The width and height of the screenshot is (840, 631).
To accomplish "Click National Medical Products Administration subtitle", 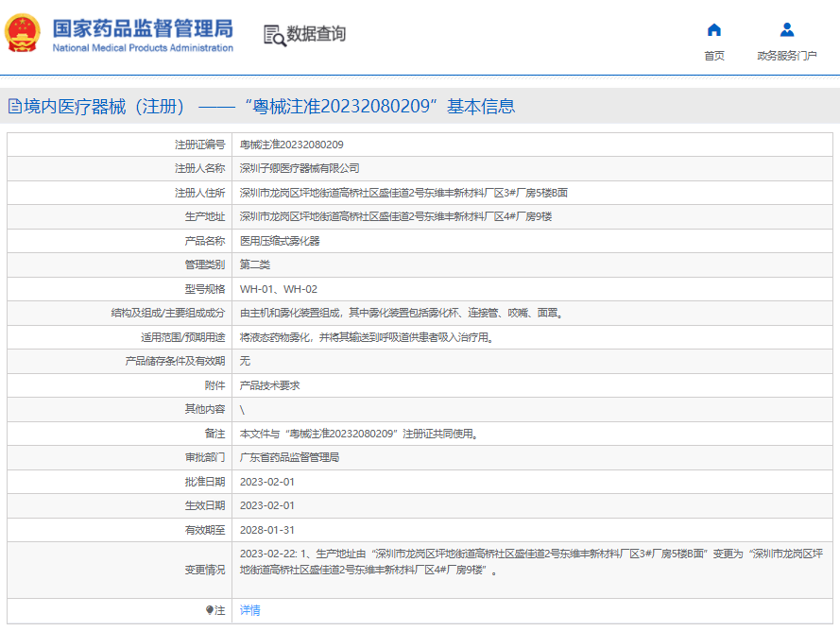I will click(x=143, y=47).
